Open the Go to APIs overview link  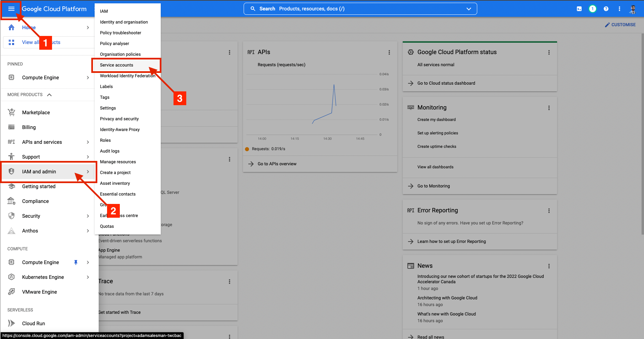277,164
